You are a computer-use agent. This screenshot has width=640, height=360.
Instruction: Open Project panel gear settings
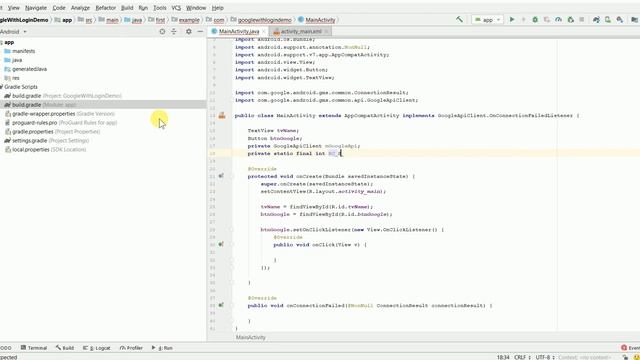tap(189, 31)
